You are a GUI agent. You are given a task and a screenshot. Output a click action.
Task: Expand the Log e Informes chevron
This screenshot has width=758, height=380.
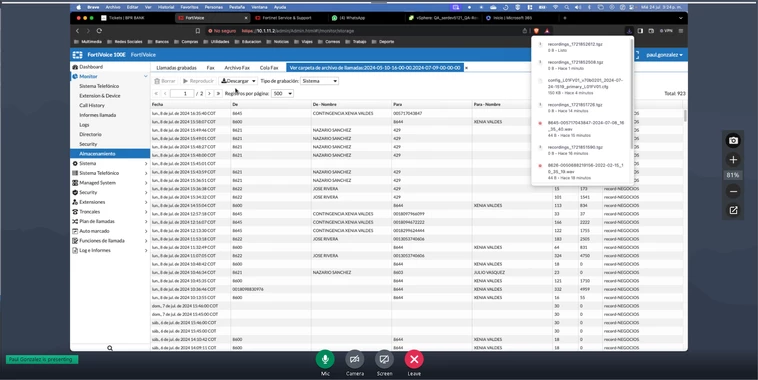146,250
